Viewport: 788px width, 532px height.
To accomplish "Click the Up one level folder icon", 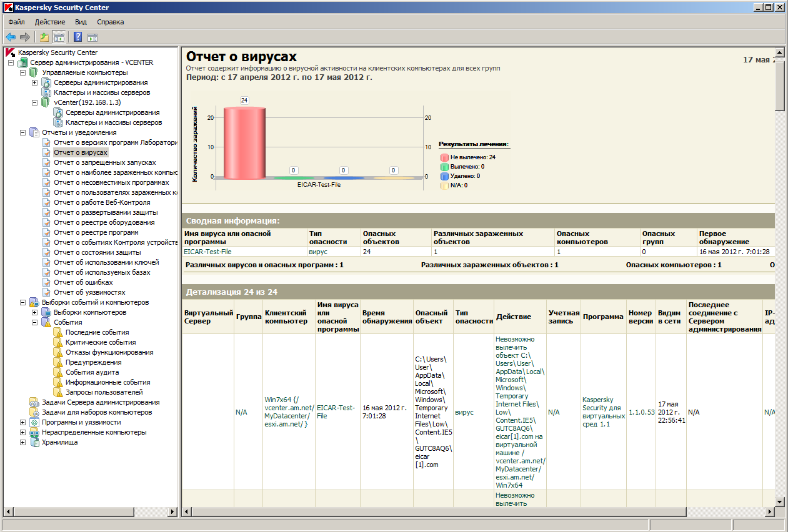I will tap(44, 37).
